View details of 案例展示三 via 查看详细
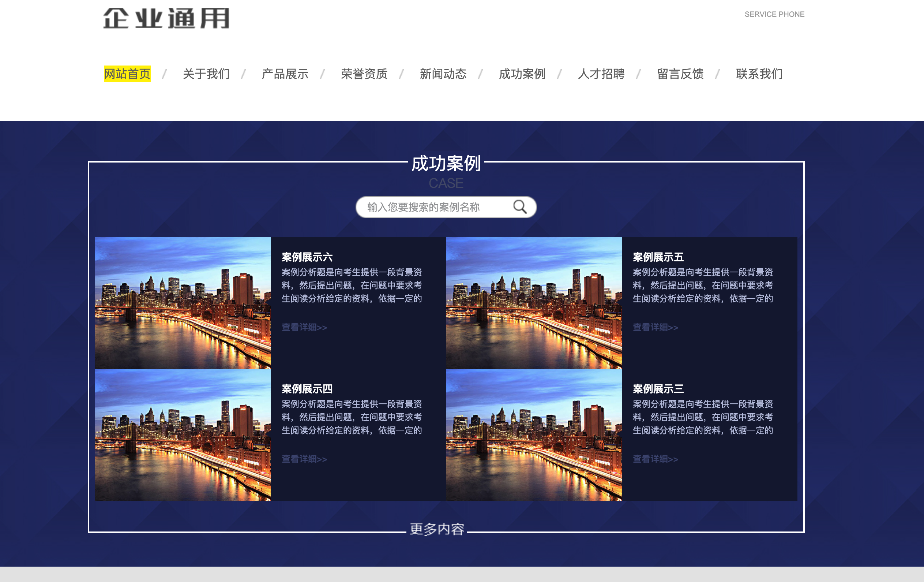Viewport: 924px width, 582px height. click(x=656, y=459)
